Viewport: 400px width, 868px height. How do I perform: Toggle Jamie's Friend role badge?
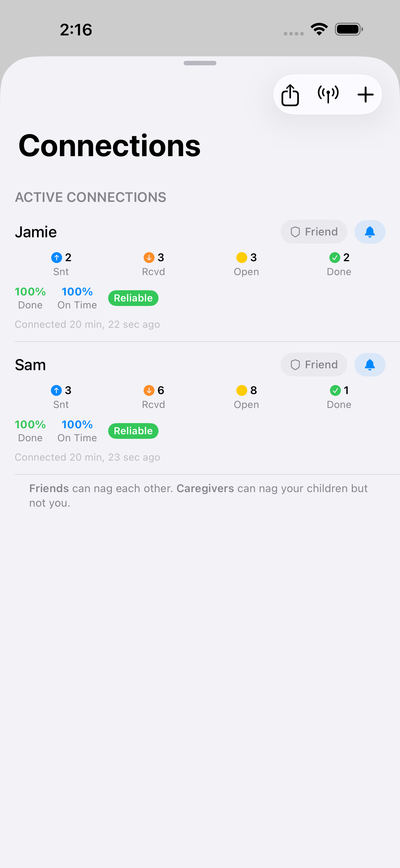314,232
